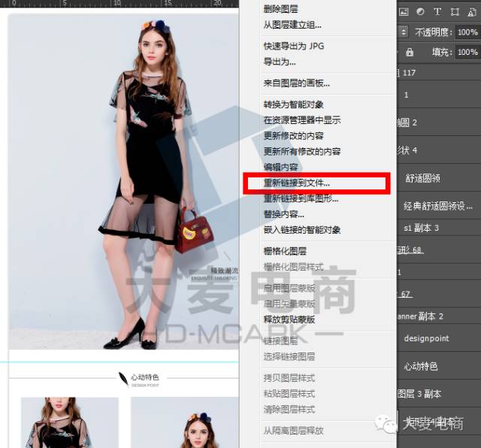Click 从隔离图层释放 entry
The width and height of the screenshot is (481, 448).
point(294,431)
